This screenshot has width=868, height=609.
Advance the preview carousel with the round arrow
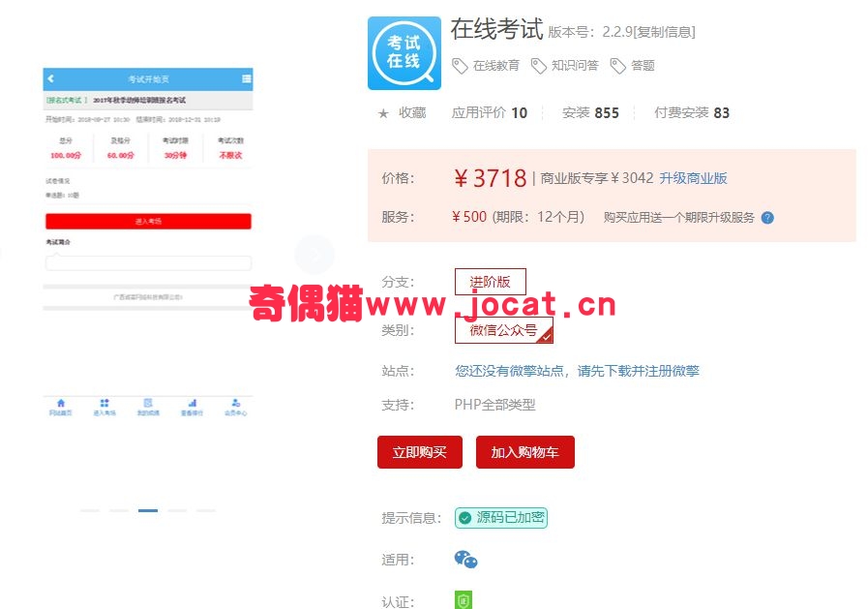pyautogui.click(x=314, y=255)
